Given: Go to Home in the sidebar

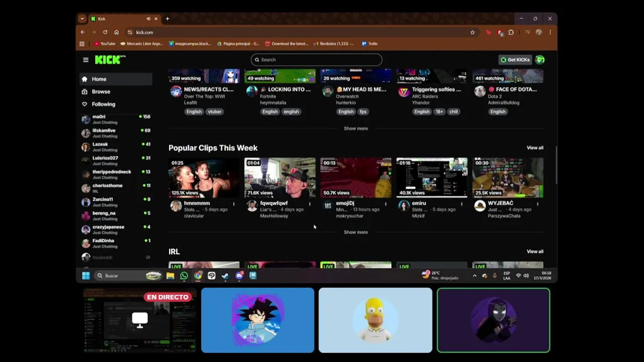Looking at the screenshot, I should point(116,79).
